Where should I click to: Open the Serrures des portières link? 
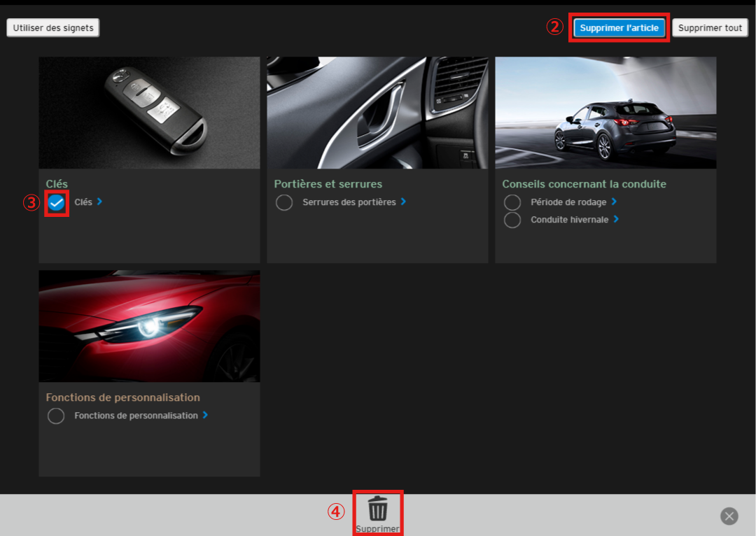click(349, 202)
